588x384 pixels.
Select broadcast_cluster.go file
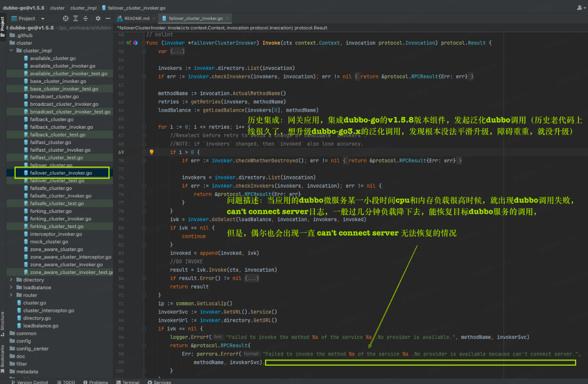point(54,97)
